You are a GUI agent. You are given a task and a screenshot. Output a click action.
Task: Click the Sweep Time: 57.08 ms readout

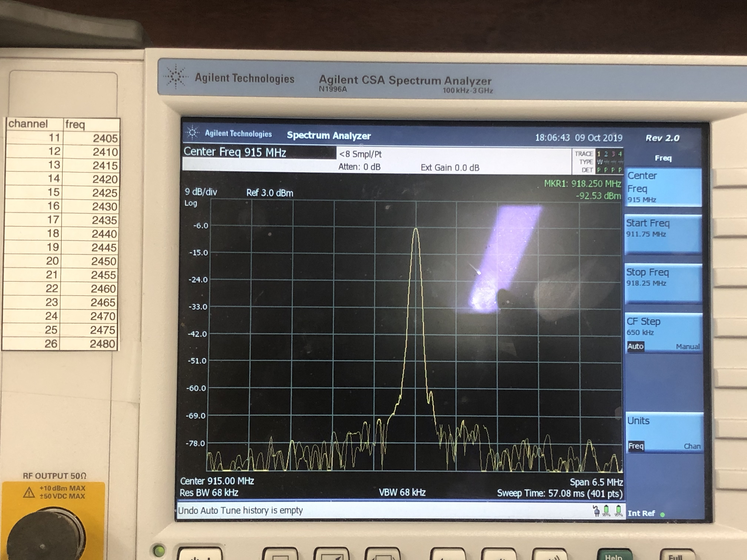pos(560,494)
